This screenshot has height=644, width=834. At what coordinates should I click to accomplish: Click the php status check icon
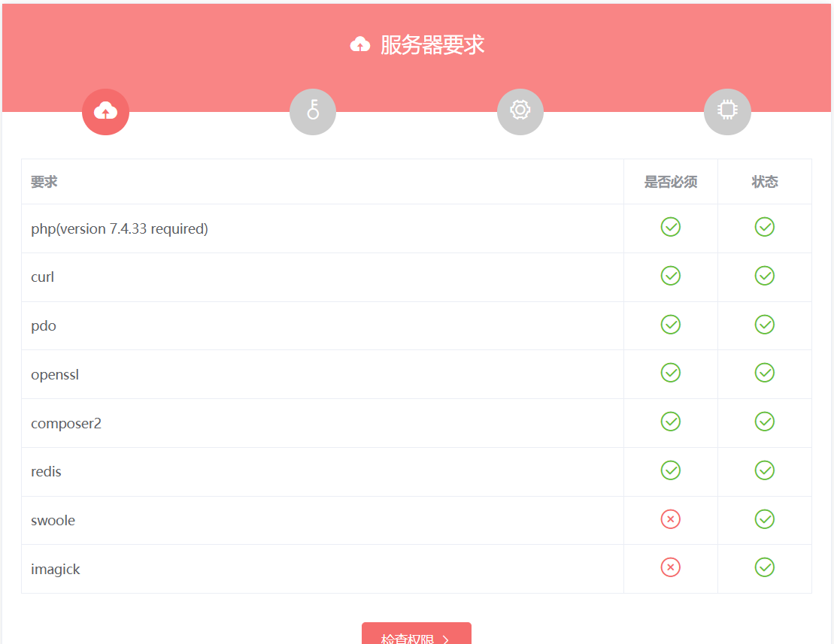[x=764, y=227]
